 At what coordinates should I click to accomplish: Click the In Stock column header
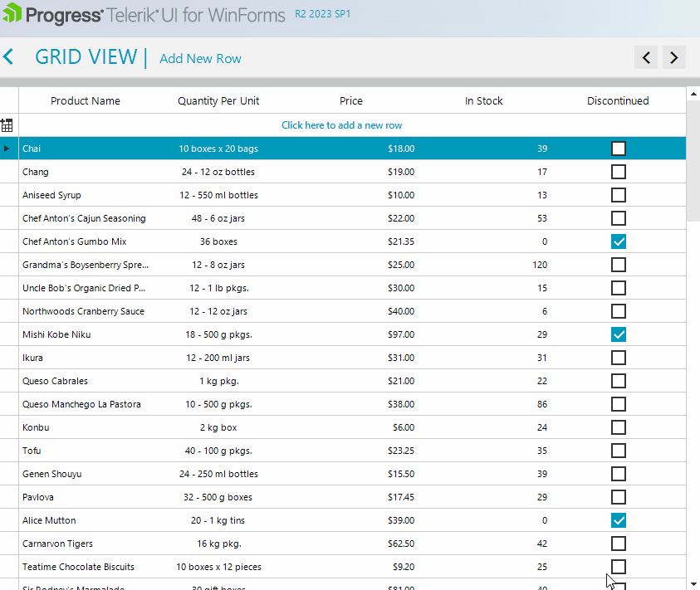483,101
